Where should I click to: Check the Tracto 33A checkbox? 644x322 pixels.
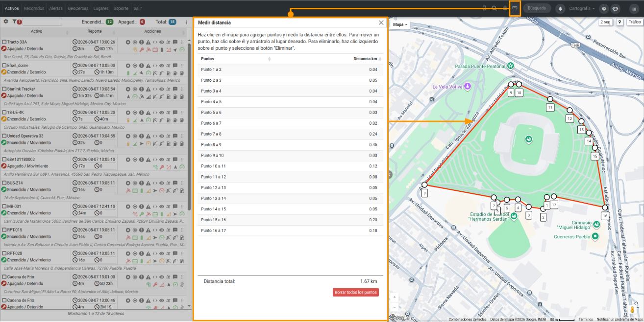tap(4, 42)
